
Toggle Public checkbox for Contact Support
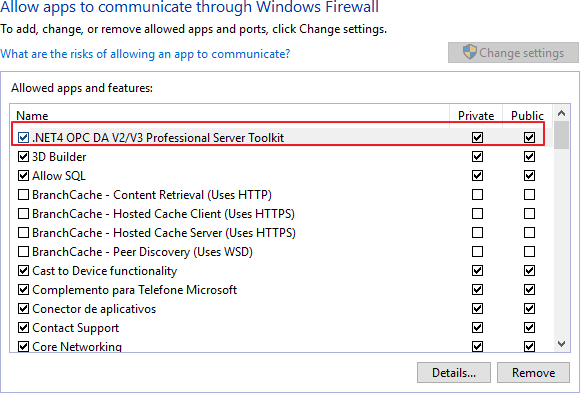tap(529, 328)
